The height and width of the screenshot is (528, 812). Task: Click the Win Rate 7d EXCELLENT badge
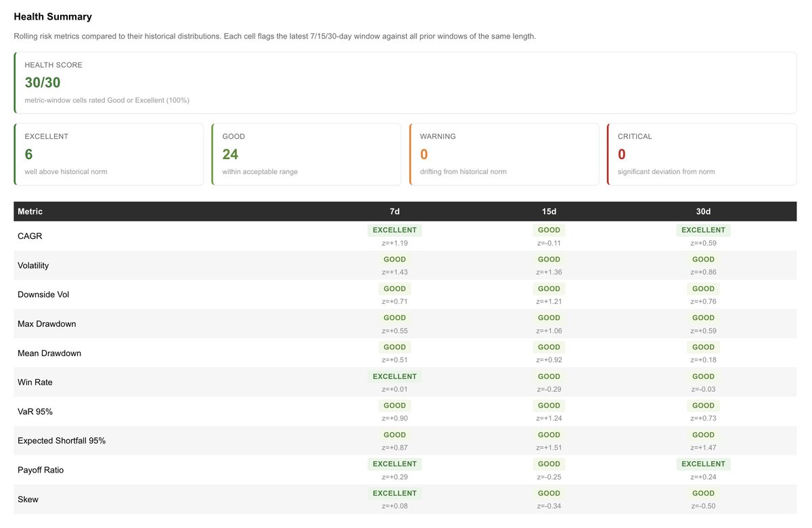pos(394,376)
